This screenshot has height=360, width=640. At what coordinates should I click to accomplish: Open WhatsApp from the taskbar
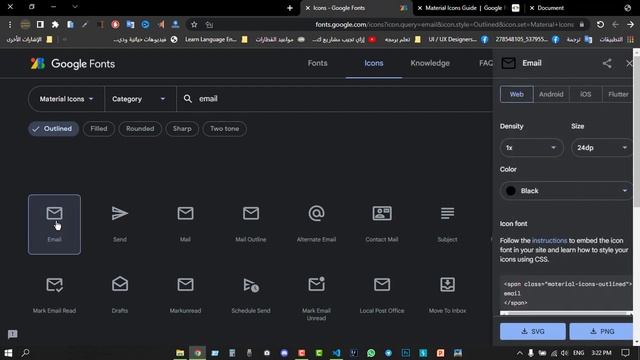tap(371, 353)
